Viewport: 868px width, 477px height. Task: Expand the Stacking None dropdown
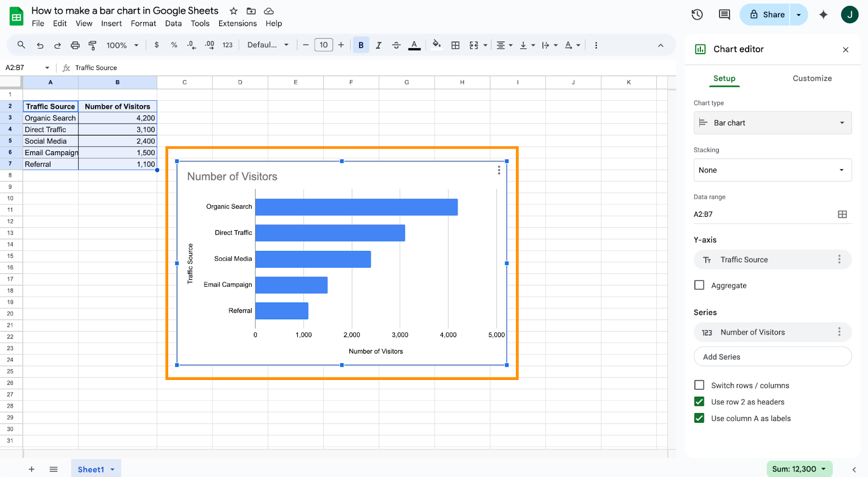[773, 170]
